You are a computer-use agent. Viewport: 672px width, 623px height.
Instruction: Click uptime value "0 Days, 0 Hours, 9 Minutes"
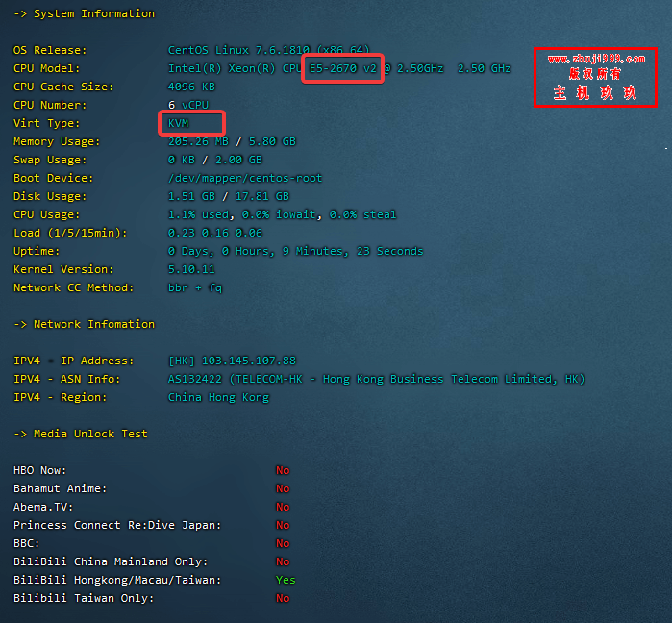(x=256, y=251)
